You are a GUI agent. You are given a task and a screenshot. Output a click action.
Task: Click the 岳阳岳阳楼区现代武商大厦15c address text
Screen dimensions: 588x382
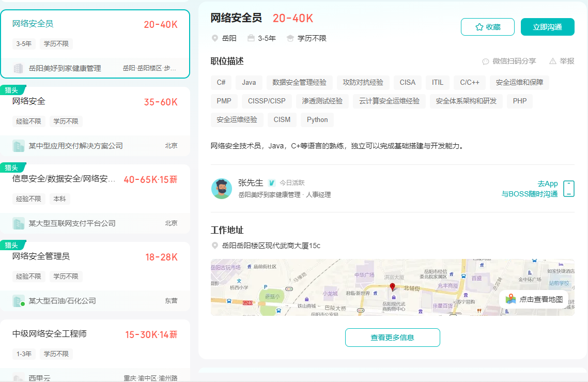pos(271,246)
